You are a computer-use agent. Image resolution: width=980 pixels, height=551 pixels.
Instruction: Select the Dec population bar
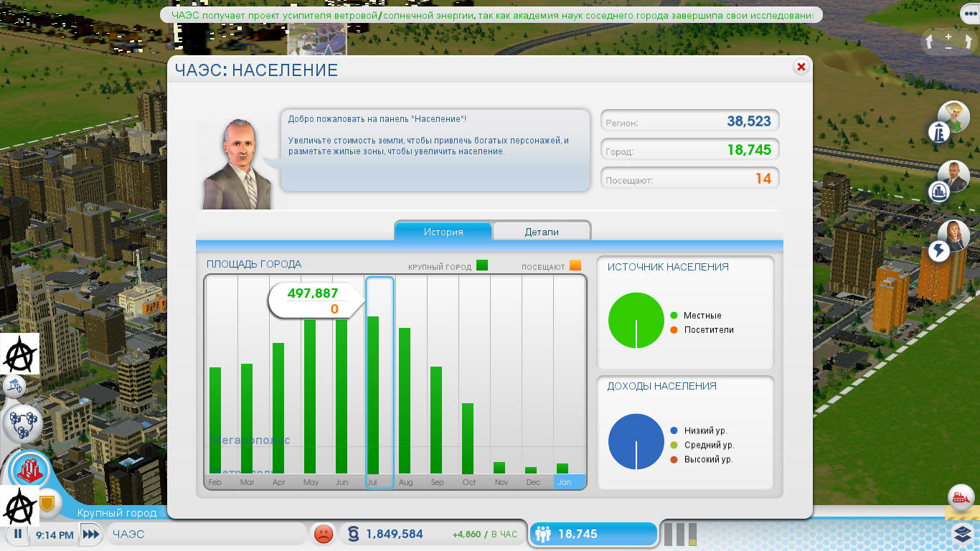[x=531, y=471]
